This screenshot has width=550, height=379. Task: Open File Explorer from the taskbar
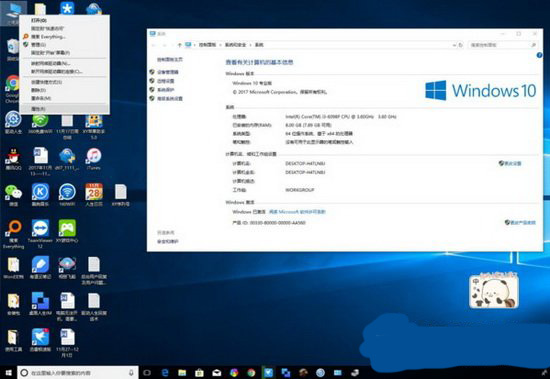coord(182,373)
